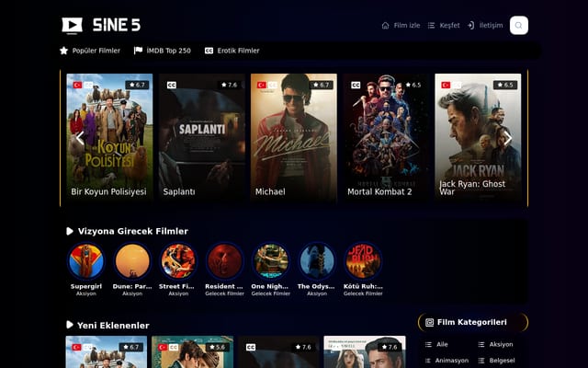Open the The Odys... upcoming film circle
The image size is (588, 368).
click(317, 261)
